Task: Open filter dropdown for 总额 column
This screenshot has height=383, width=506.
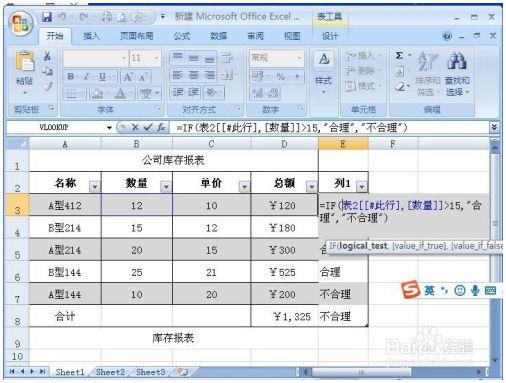Action: [312, 187]
